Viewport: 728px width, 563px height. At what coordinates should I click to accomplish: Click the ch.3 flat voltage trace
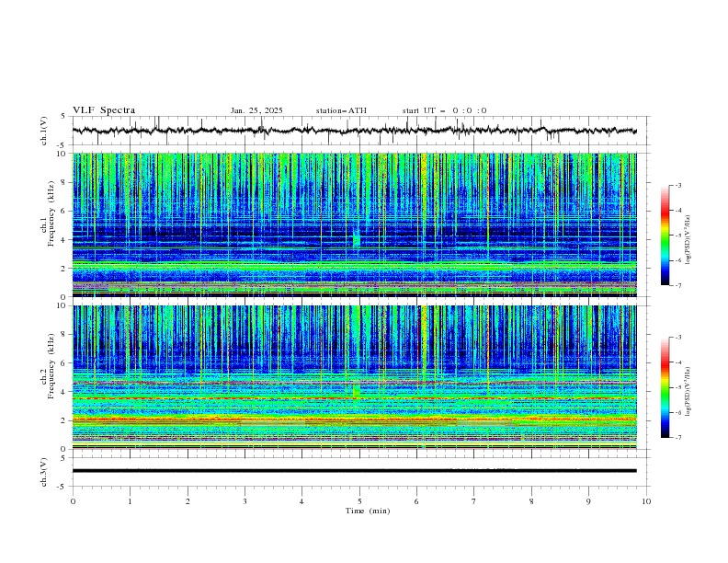354,471
